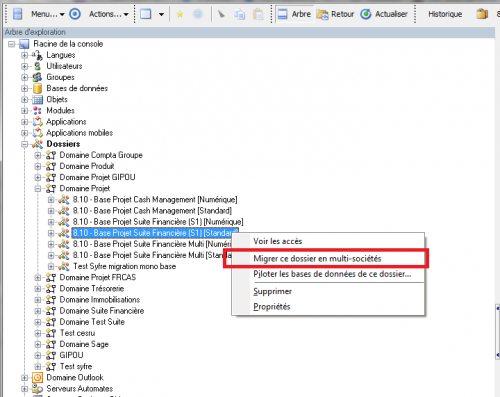500x397 pixels.
Task: Click the Racine de la console icon
Action: coord(24,44)
